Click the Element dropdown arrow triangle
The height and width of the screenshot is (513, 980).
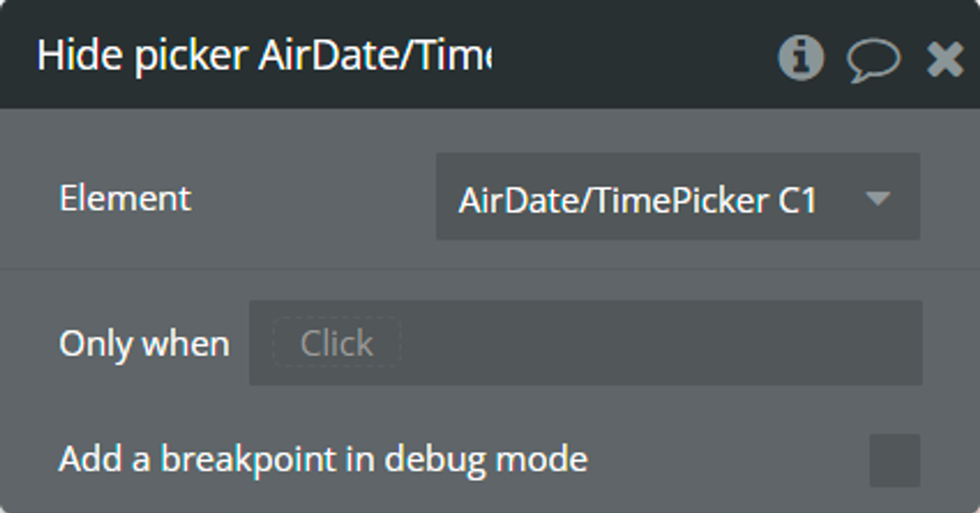tap(878, 198)
